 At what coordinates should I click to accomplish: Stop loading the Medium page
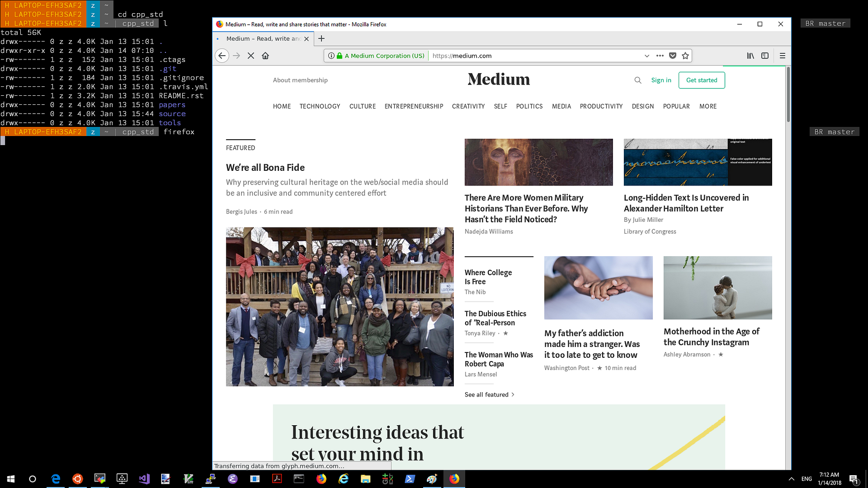(251, 56)
